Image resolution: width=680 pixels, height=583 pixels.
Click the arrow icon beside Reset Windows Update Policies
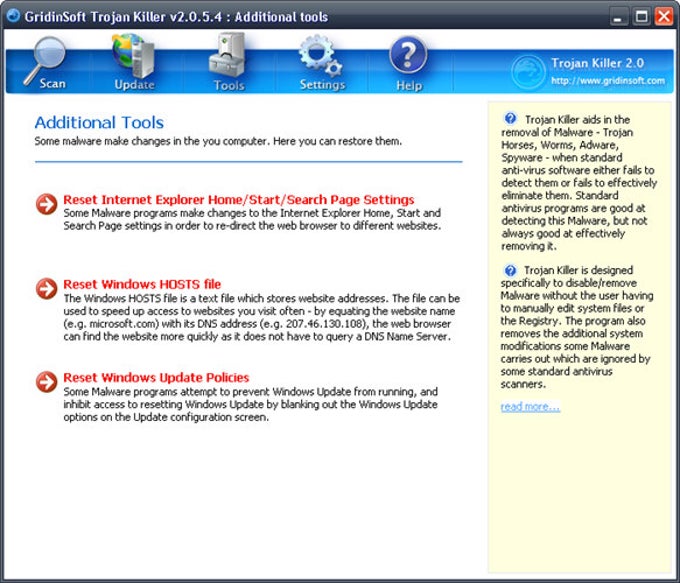46,382
